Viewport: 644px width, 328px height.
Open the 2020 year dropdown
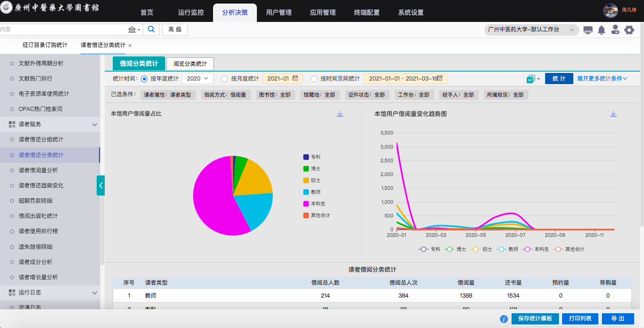(197, 79)
